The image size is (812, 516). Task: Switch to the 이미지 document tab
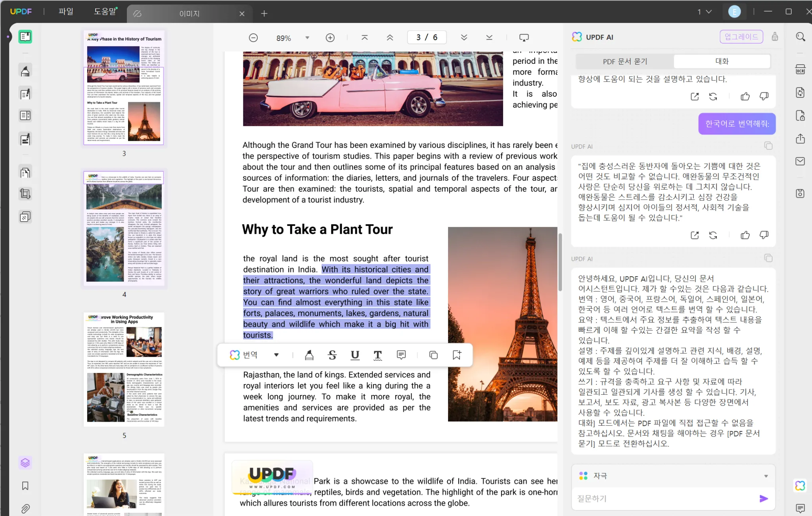point(189,13)
